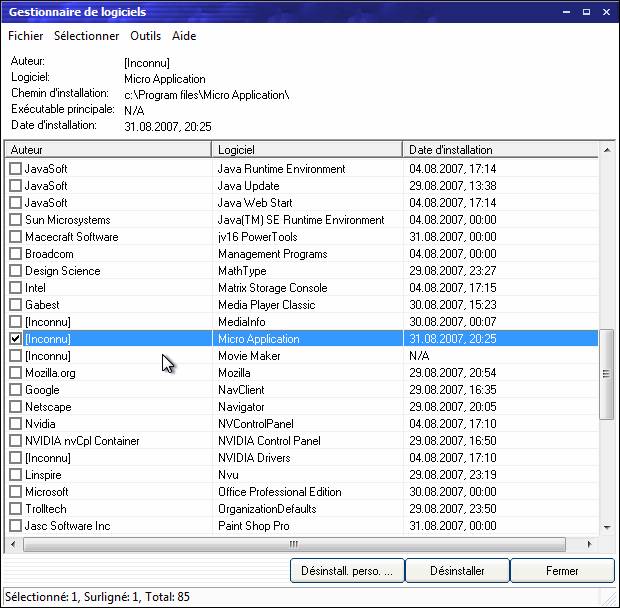The width and height of the screenshot is (620, 608).
Task: Uncheck the Micro Application checkbox
Action: [15, 339]
